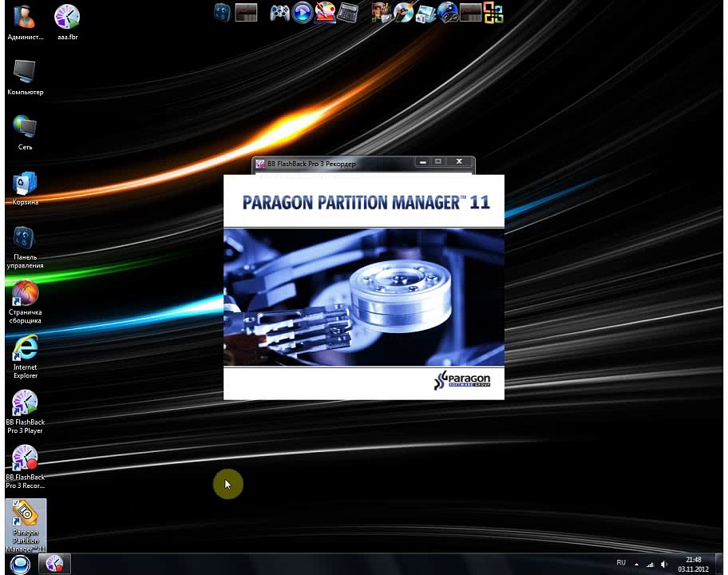The height and width of the screenshot is (575, 728).
Task: Open the gamepad games icon in dock
Action: point(280,13)
